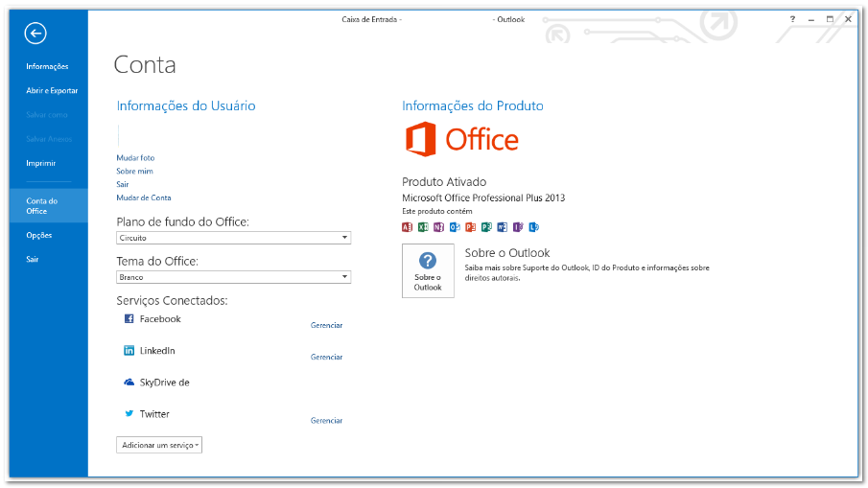Screen dimensions: 868x488
Task: Click the Lync product icon
Action: click(533, 227)
